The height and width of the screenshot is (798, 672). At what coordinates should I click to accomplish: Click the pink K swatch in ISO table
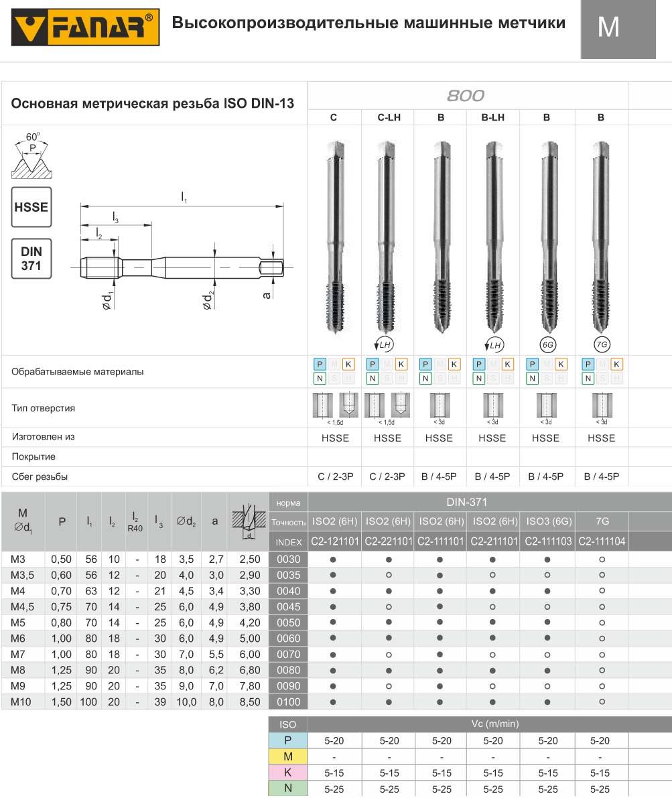coord(287,773)
